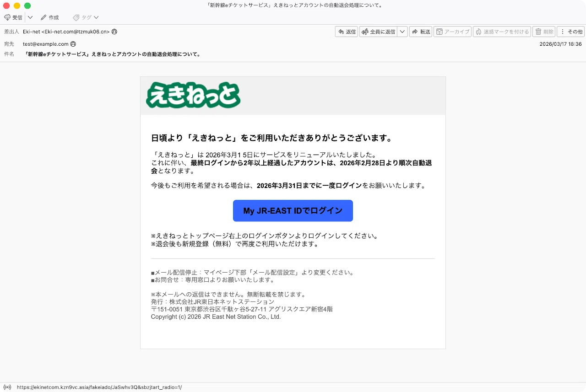586x392 pixels.
Task: Open the タグ tag dropdown
Action: [x=86, y=17]
